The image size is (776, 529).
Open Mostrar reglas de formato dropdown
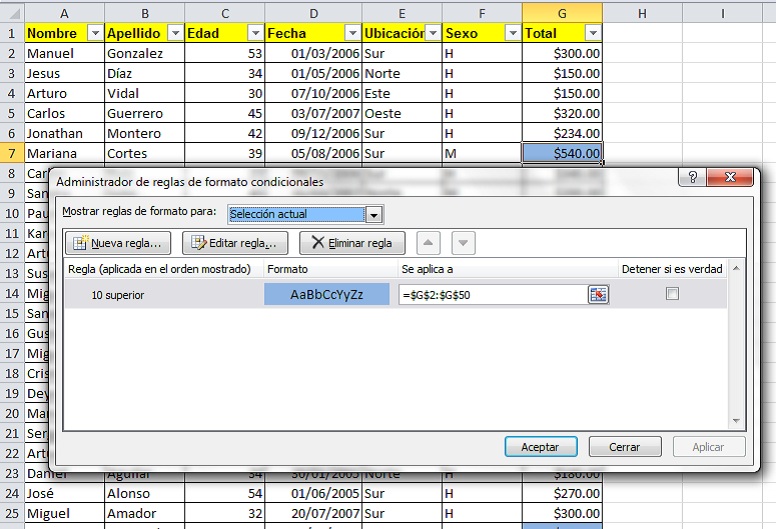pyautogui.click(x=374, y=214)
